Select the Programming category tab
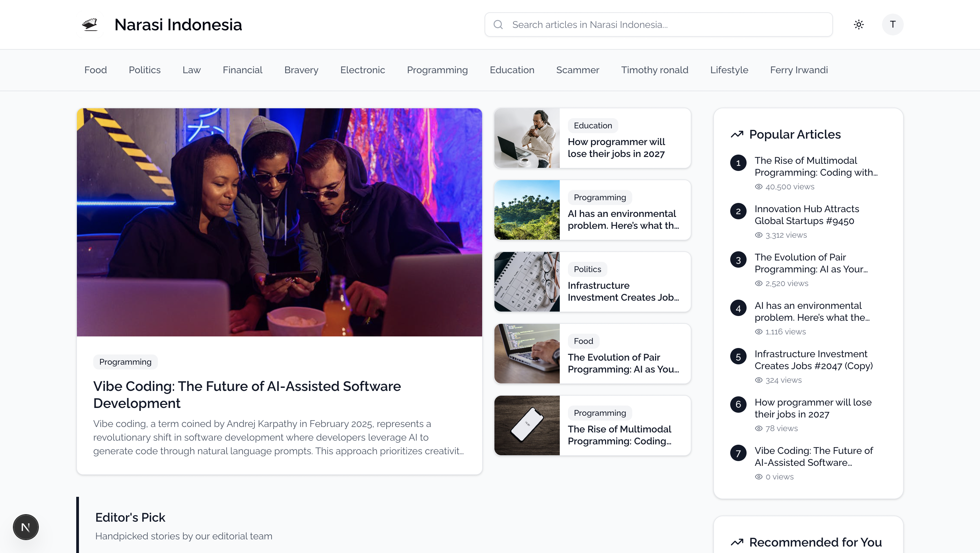This screenshot has height=553, width=980. (x=437, y=70)
